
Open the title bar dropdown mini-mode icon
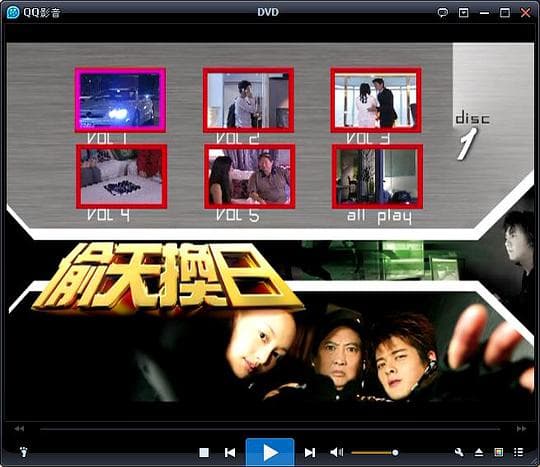464,13
